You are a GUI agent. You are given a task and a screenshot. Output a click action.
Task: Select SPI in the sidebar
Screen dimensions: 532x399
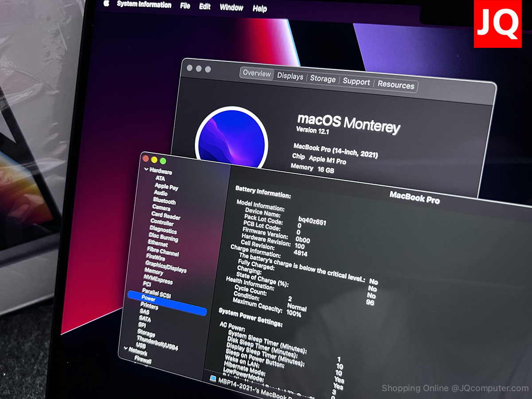coord(142,325)
